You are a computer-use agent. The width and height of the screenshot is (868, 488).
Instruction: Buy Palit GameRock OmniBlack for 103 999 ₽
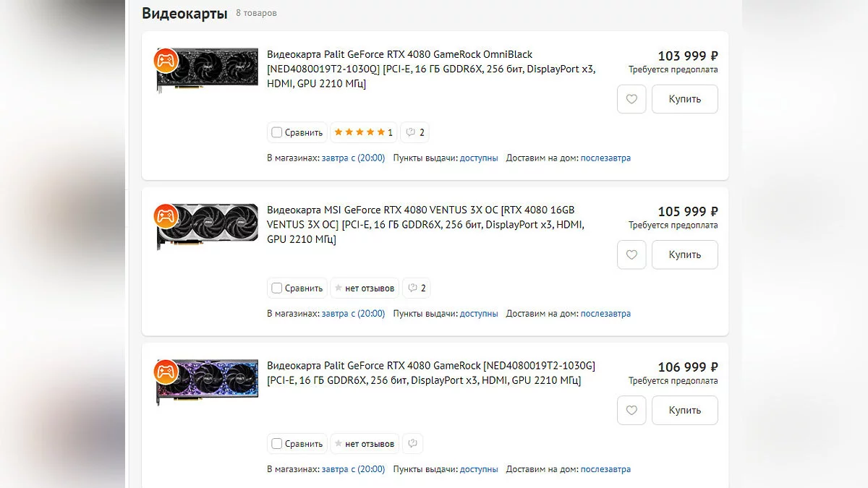pos(684,99)
